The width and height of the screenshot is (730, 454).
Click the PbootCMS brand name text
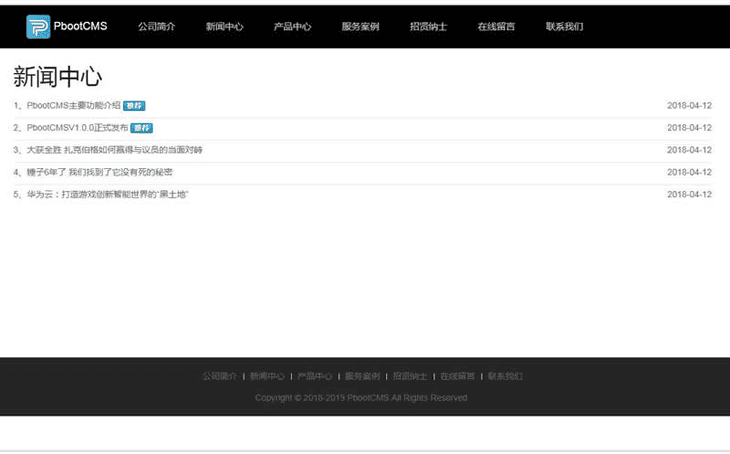[x=80, y=26]
